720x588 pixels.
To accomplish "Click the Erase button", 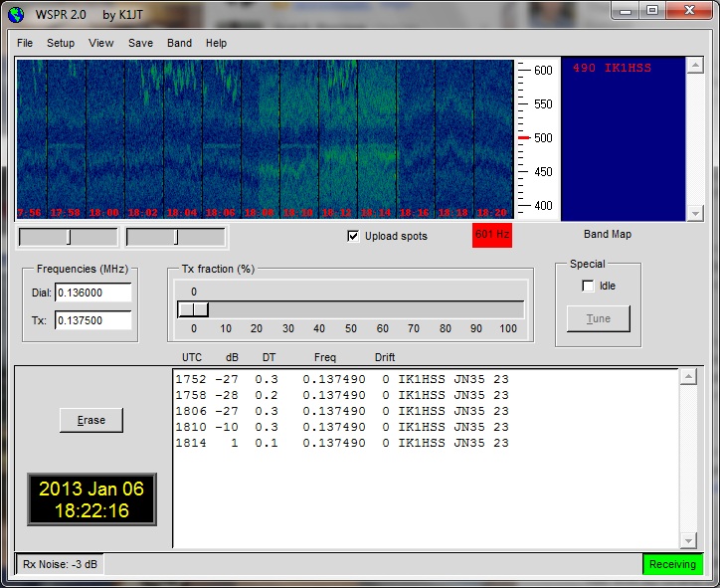I will 91,420.
